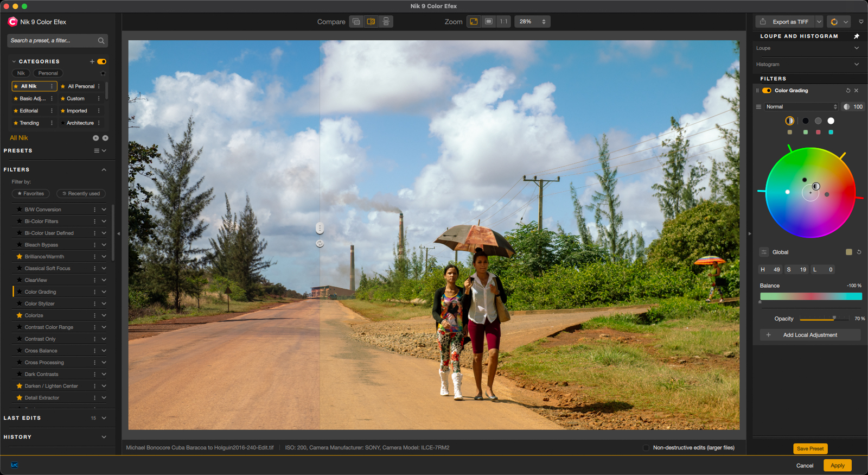Click the cyan color swatch under tone circles
The width and height of the screenshot is (868, 475).
831,132
